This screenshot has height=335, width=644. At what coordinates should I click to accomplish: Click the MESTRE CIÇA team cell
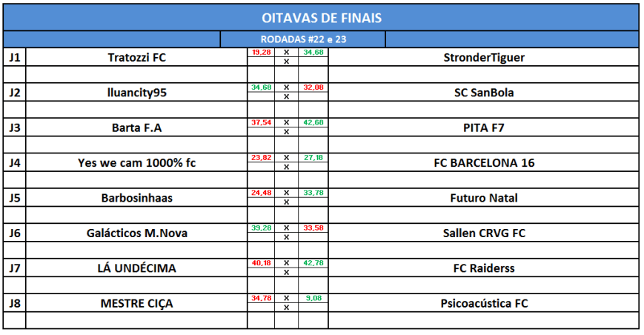[136, 303]
